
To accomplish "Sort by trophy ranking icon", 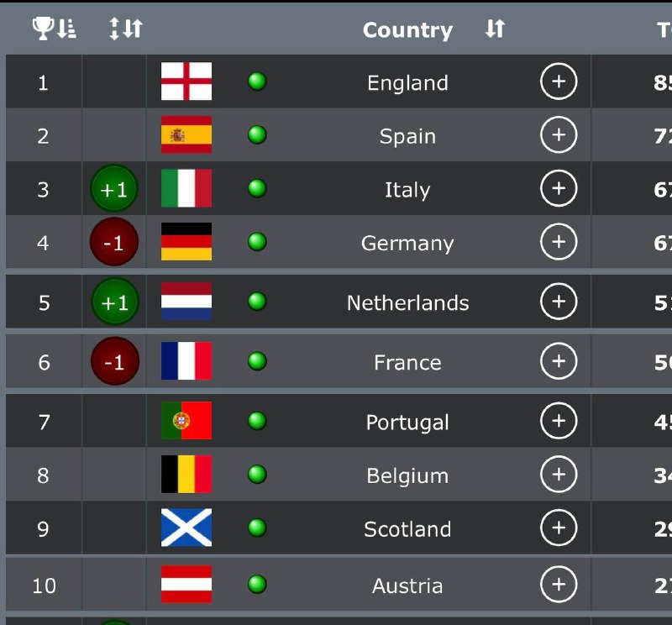I will (55, 29).
